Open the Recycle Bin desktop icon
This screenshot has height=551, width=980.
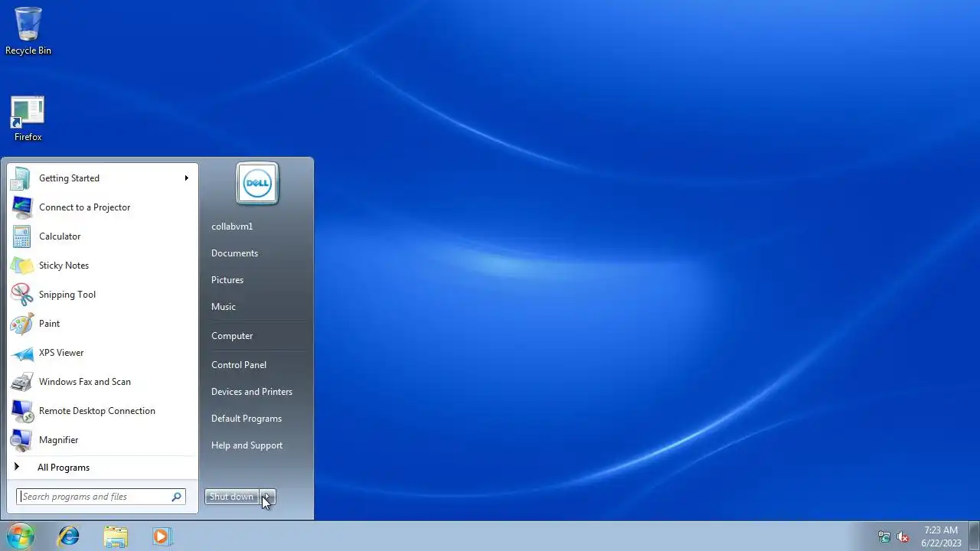point(28,31)
